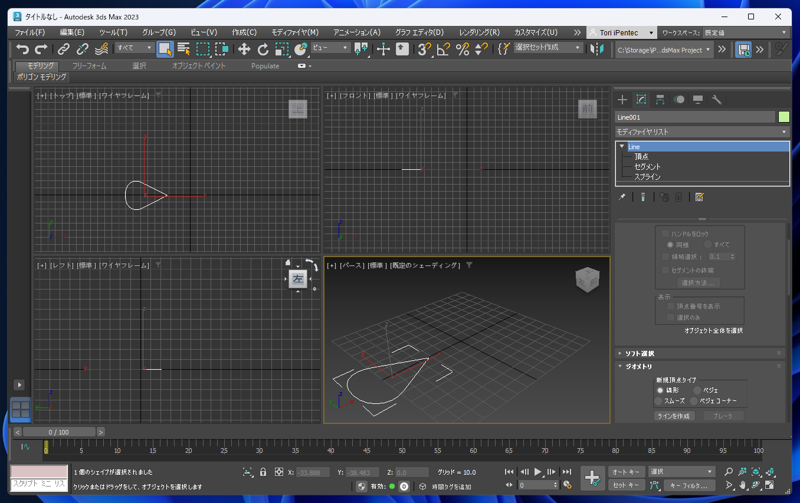Toggle the 3D Snaps icon
This screenshot has width=800, height=503.
423,49
